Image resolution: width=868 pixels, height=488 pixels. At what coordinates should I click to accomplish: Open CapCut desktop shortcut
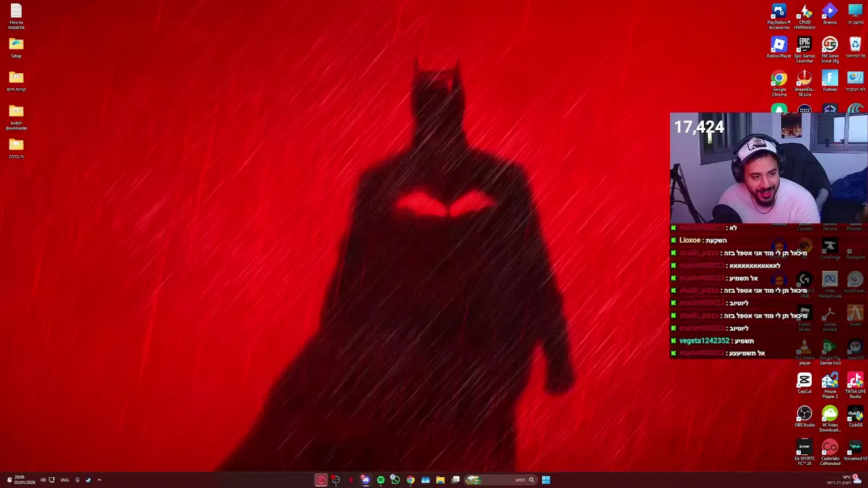click(804, 384)
